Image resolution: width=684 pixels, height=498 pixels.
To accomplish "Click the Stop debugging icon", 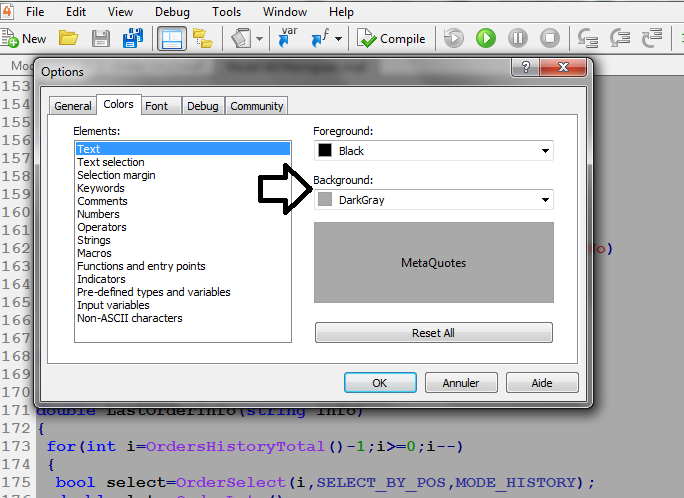I will point(549,38).
